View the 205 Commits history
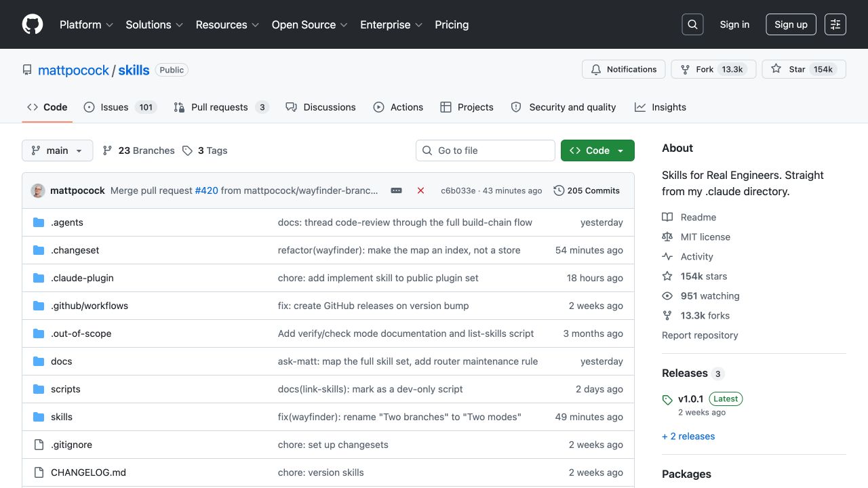This screenshot has height=488, width=868. coord(587,190)
